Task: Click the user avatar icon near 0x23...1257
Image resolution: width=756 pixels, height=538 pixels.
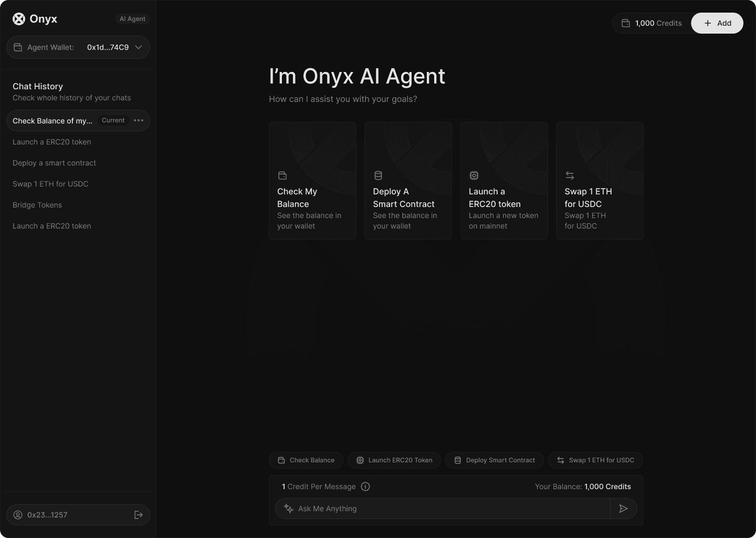Action: pyautogui.click(x=18, y=515)
